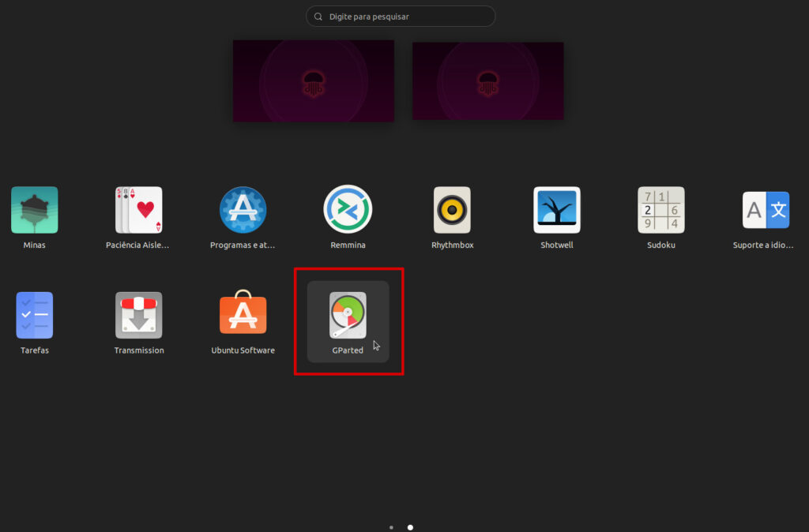Screen dimensions: 809x532
Task: Launch Ubuntu Software store
Action: tap(243, 312)
